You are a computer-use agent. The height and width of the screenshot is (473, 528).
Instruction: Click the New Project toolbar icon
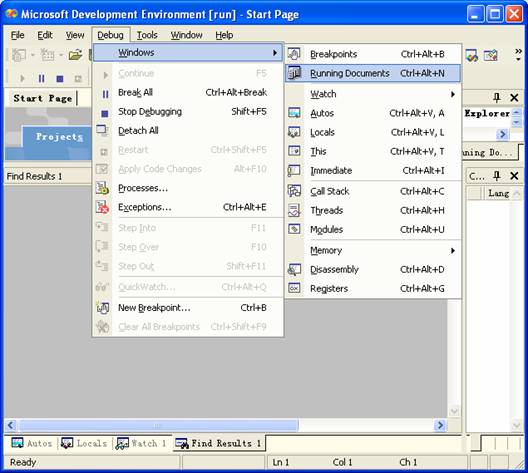pyautogui.click(x=19, y=55)
